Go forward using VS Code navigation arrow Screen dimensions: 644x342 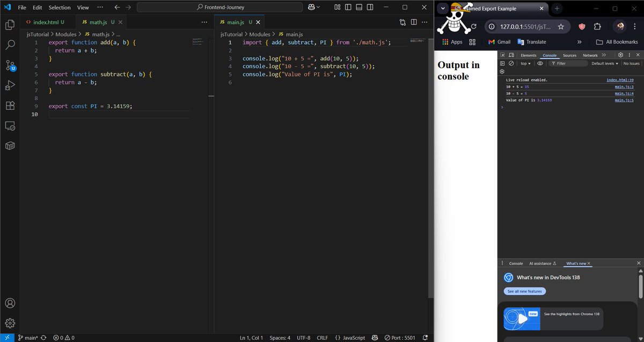128,8
